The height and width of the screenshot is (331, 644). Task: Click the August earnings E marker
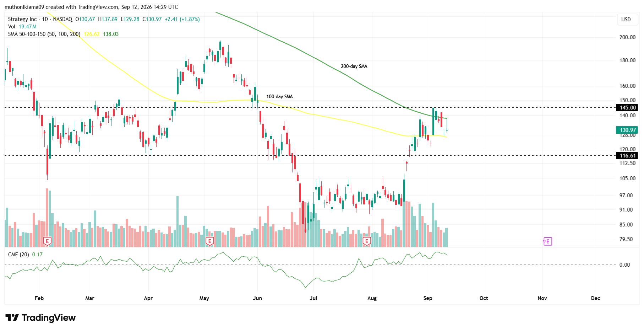367,241
